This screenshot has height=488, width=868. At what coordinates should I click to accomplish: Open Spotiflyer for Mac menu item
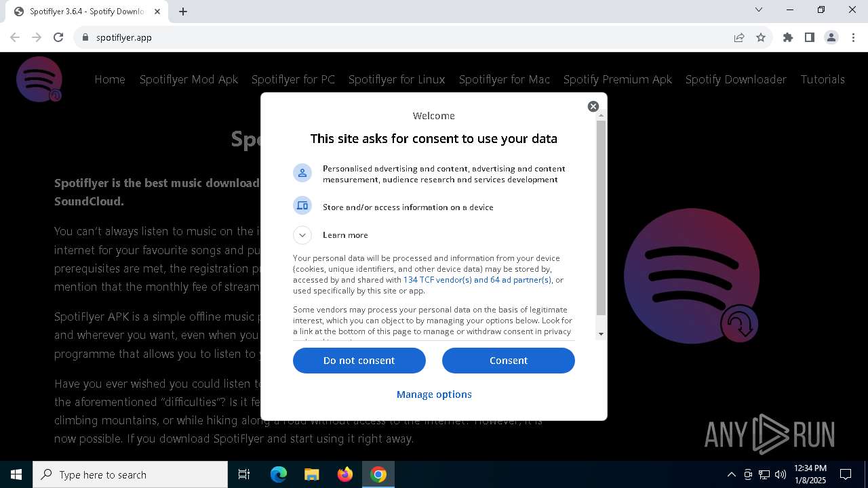tap(505, 79)
